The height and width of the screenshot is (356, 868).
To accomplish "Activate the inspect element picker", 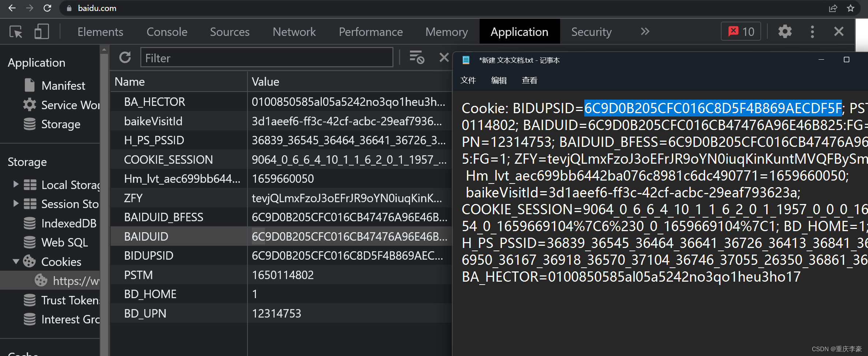I will click(16, 32).
